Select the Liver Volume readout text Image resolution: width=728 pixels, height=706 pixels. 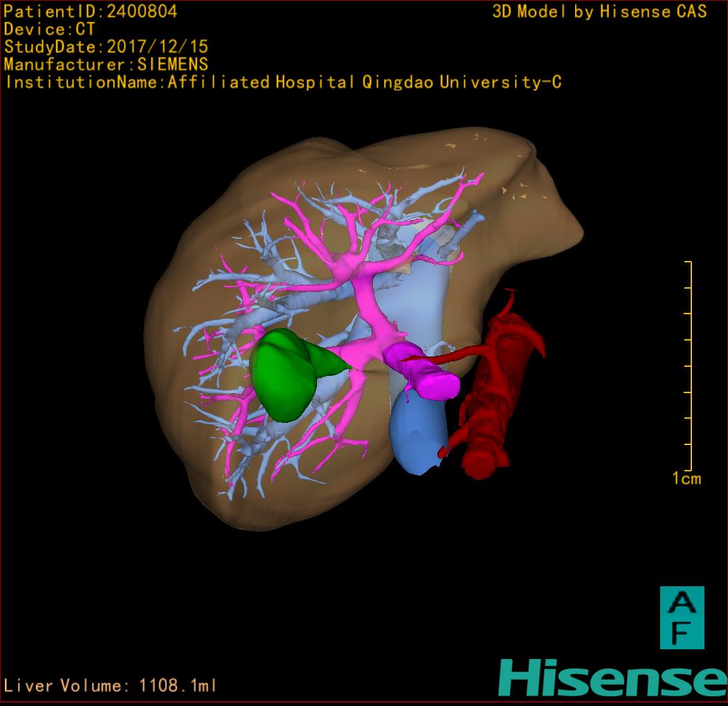click(111, 686)
